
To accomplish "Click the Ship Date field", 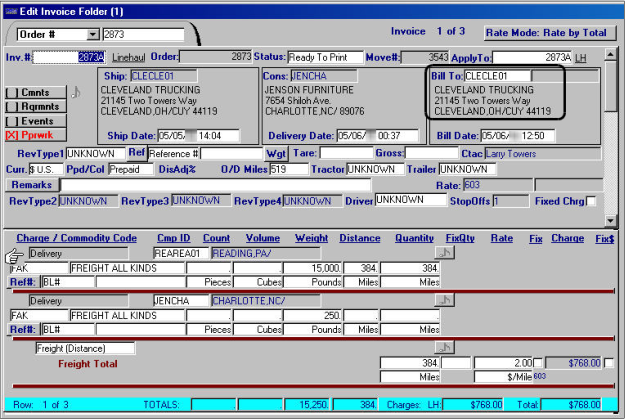I will (x=198, y=136).
